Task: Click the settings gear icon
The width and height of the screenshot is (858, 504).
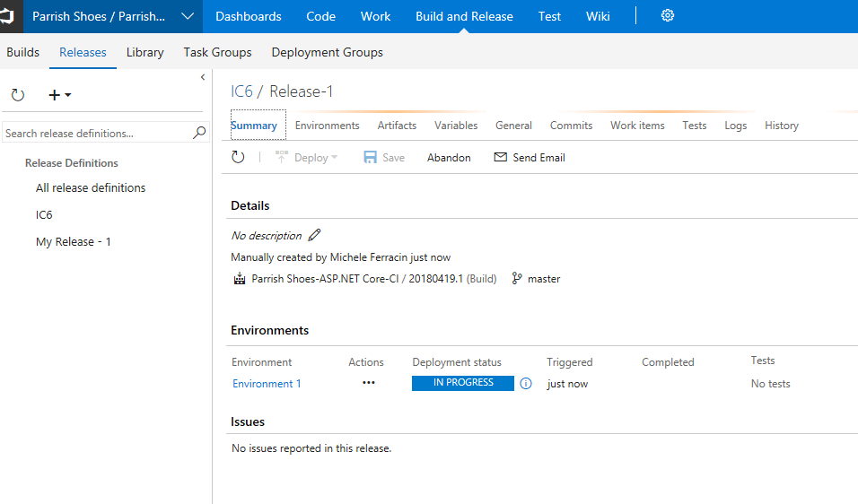Action: point(667,16)
